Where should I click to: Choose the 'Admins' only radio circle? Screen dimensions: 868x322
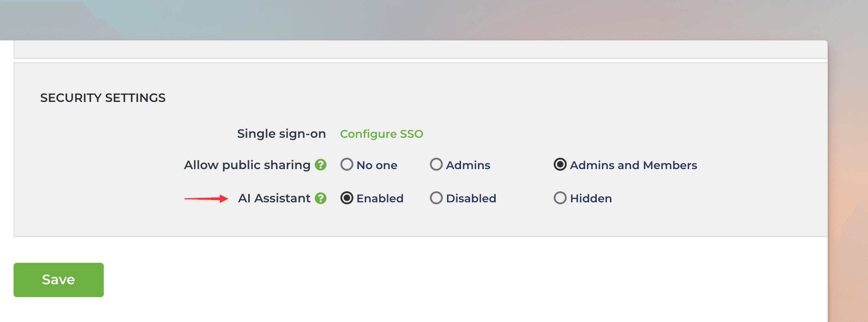tap(436, 165)
